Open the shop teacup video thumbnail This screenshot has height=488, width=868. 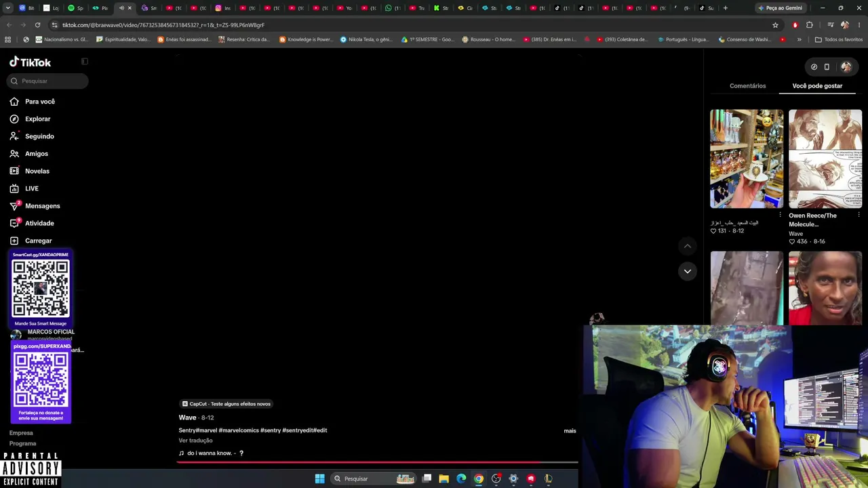[x=747, y=159]
